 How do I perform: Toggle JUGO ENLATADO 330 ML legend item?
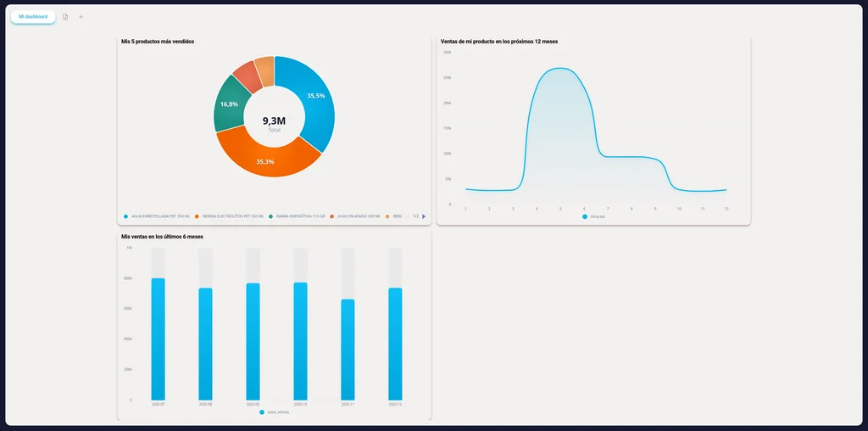coord(355,216)
